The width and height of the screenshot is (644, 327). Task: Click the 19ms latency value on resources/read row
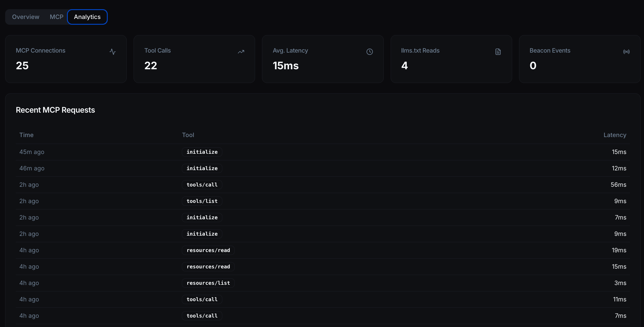pos(619,250)
